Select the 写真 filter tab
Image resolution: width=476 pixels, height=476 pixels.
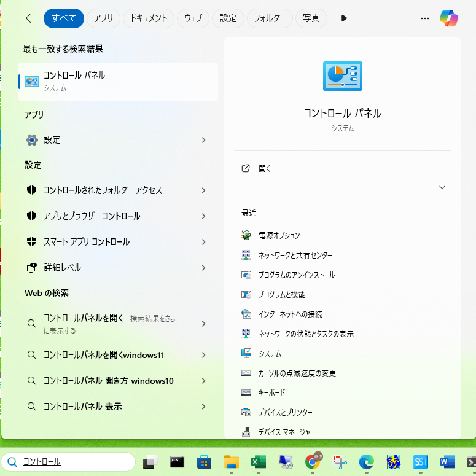point(311,18)
